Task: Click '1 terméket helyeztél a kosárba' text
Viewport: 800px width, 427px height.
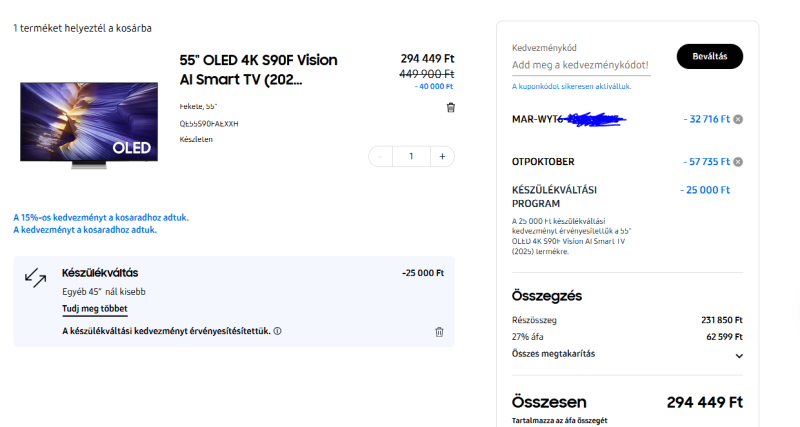Action: [82, 29]
